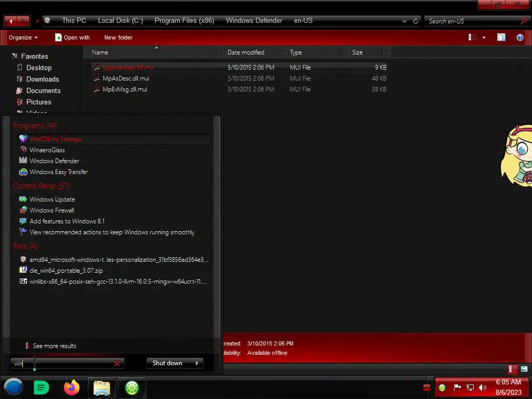This screenshot has width=532, height=399.
Task: Go back using the back arrow
Action: point(10,21)
